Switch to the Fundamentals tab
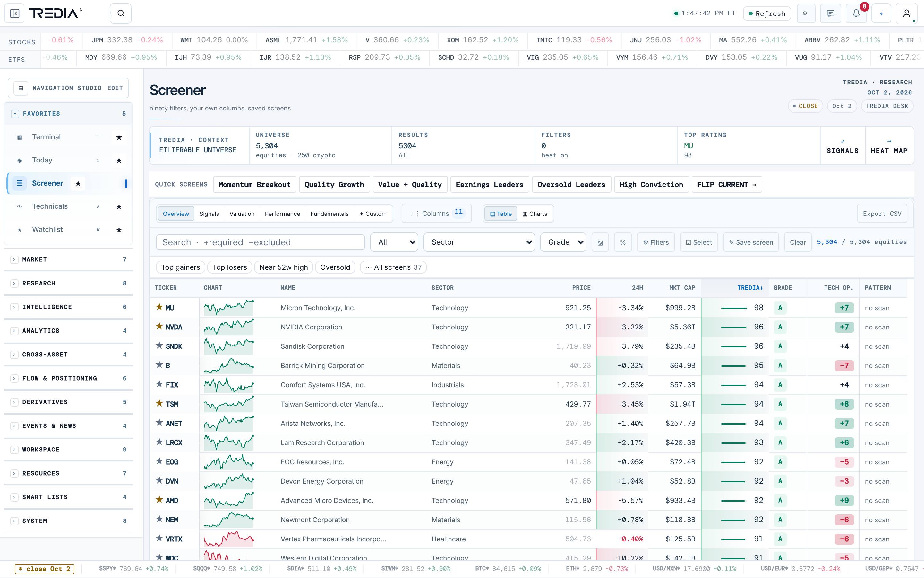 329,214
